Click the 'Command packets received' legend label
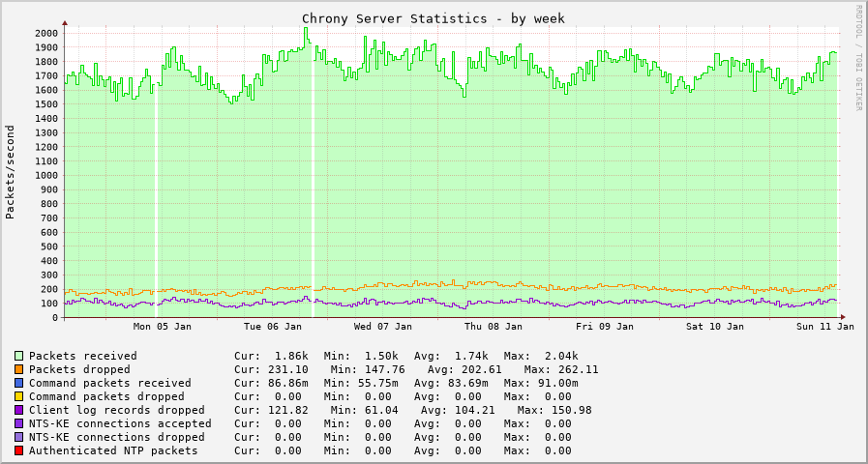 point(110,383)
